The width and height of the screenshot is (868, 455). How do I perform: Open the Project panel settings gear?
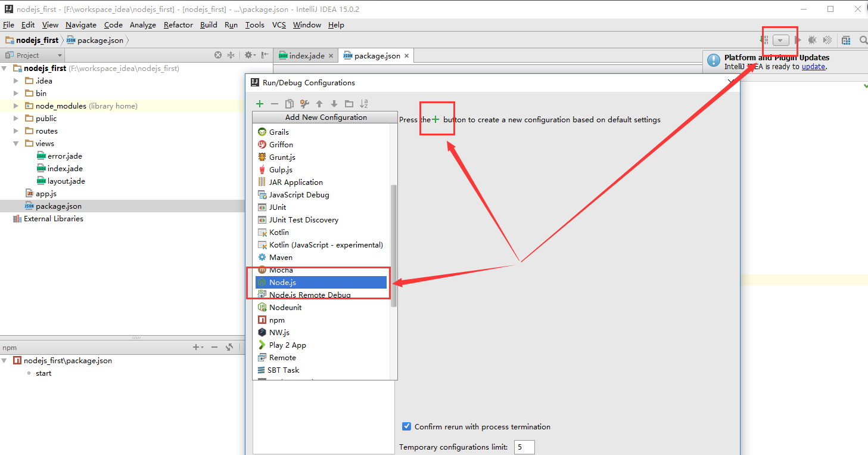pos(250,55)
